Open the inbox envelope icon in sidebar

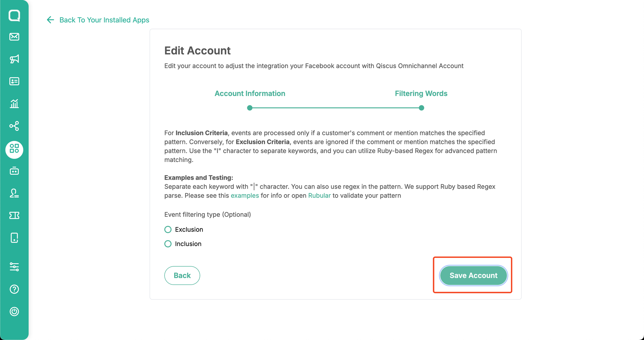[x=14, y=37]
